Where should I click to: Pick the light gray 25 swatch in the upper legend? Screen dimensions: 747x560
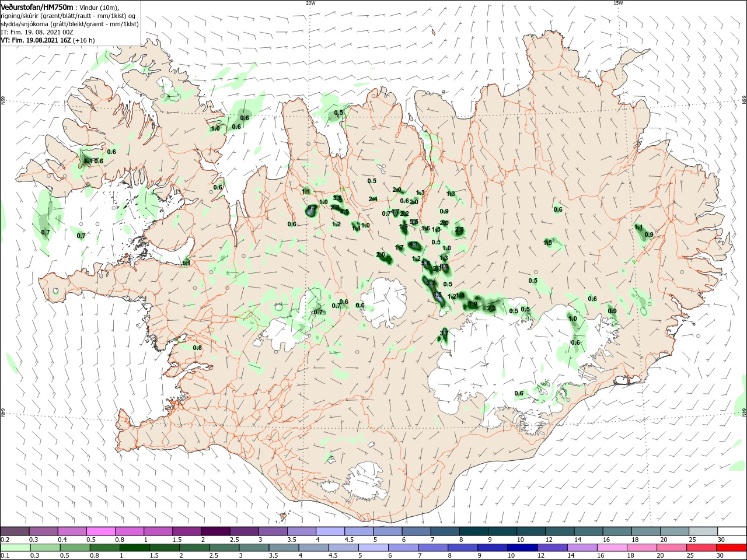703,531
